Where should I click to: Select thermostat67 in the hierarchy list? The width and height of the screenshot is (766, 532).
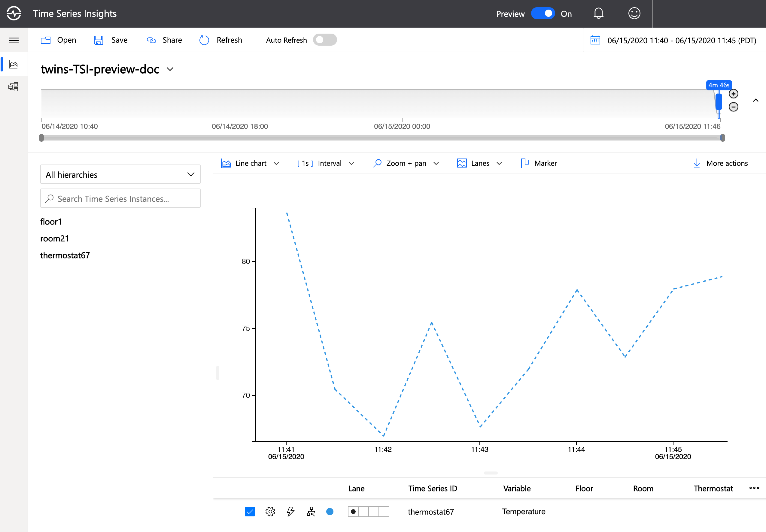(65, 255)
